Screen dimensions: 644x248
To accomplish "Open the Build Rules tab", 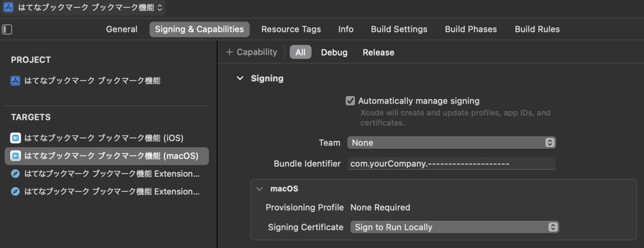I will point(537,29).
